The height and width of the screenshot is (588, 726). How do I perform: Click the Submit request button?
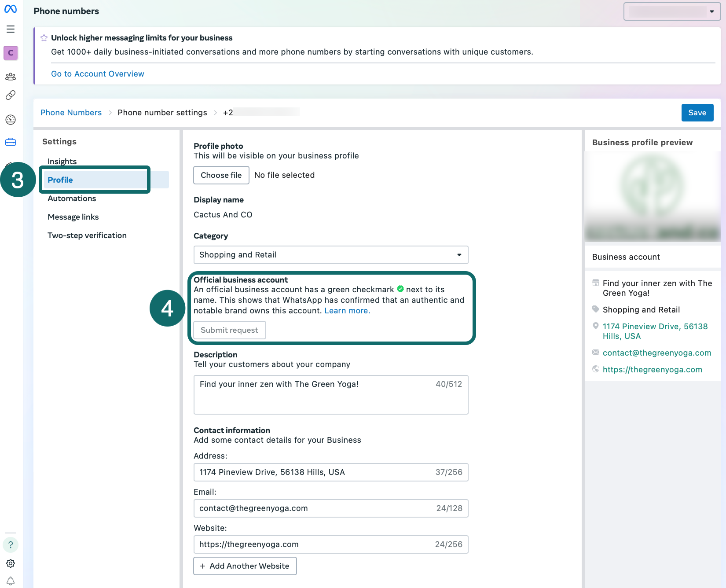(x=230, y=330)
